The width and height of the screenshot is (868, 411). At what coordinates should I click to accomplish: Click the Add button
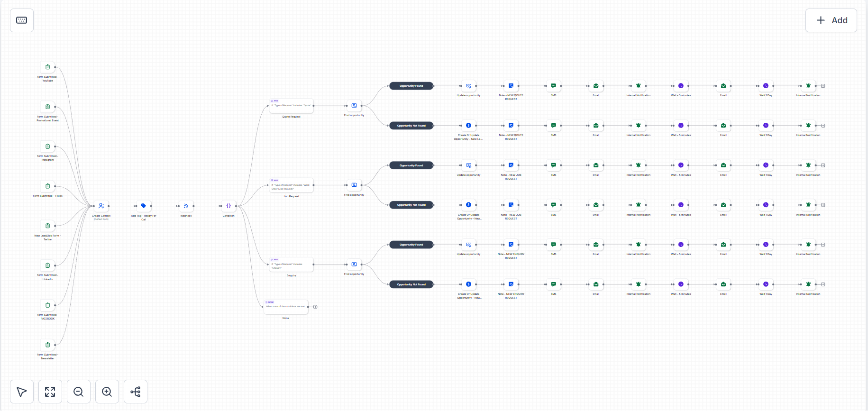[x=831, y=20]
